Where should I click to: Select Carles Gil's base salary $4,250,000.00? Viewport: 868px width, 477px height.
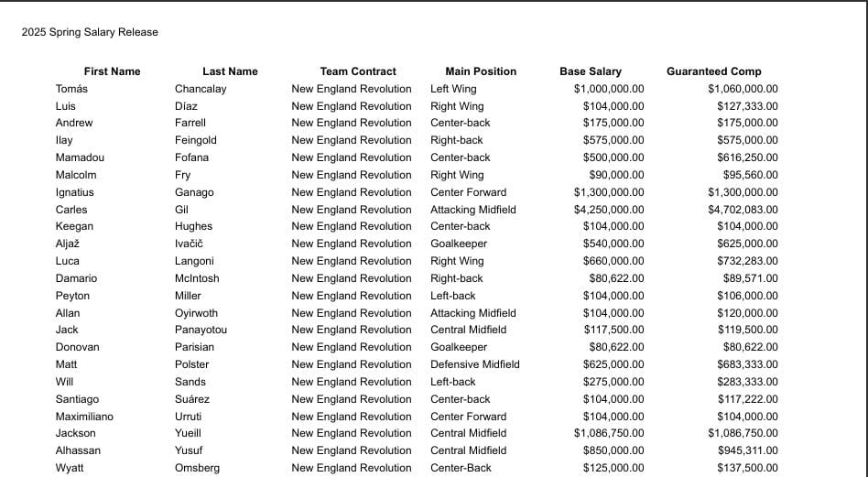click(x=609, y=210)
